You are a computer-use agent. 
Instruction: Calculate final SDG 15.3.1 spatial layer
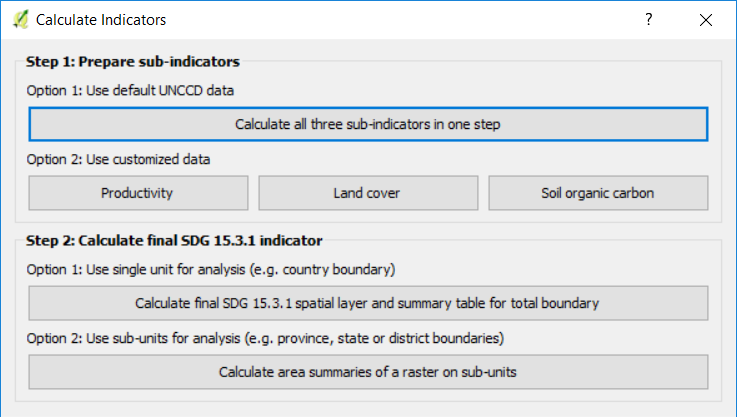click(368, 302)
